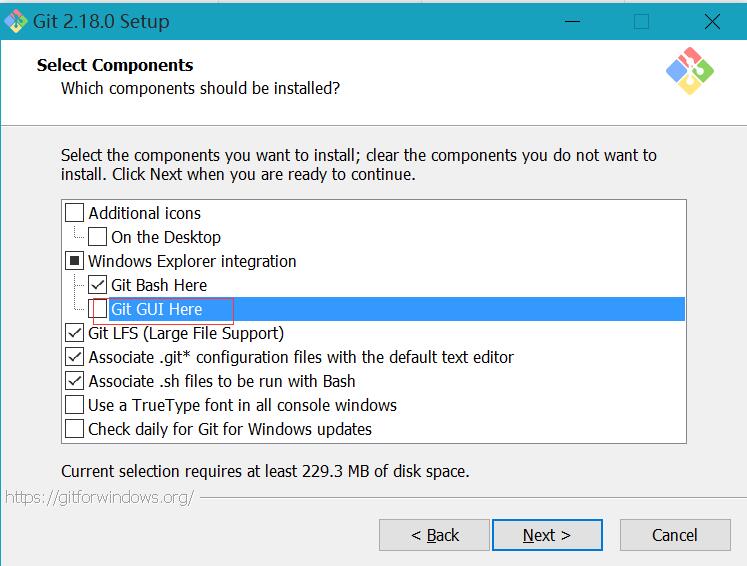Uncheck Associate .sh files with Bash

pyautogui.click(x=75, y=381)
